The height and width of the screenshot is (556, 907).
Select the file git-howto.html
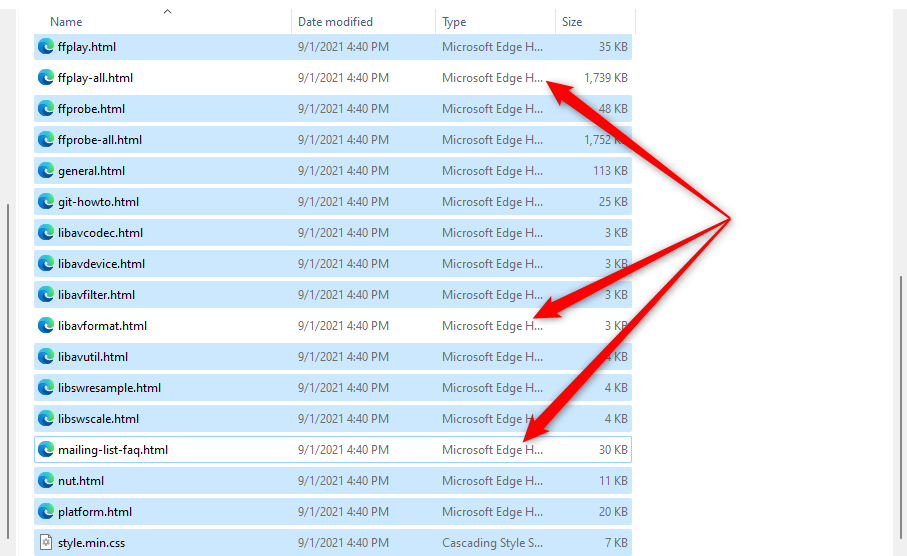click(333, 201)
